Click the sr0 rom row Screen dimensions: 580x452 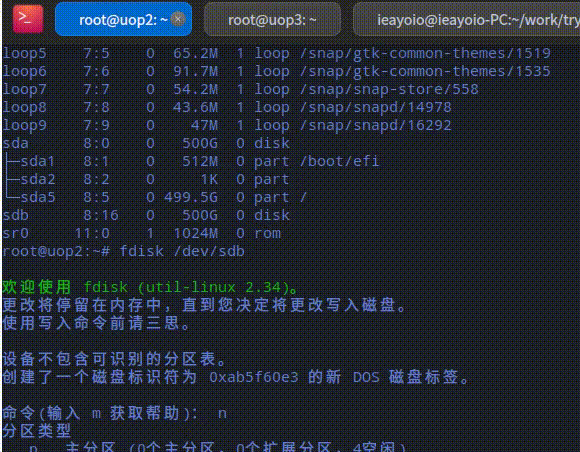(x=142, y=233)
